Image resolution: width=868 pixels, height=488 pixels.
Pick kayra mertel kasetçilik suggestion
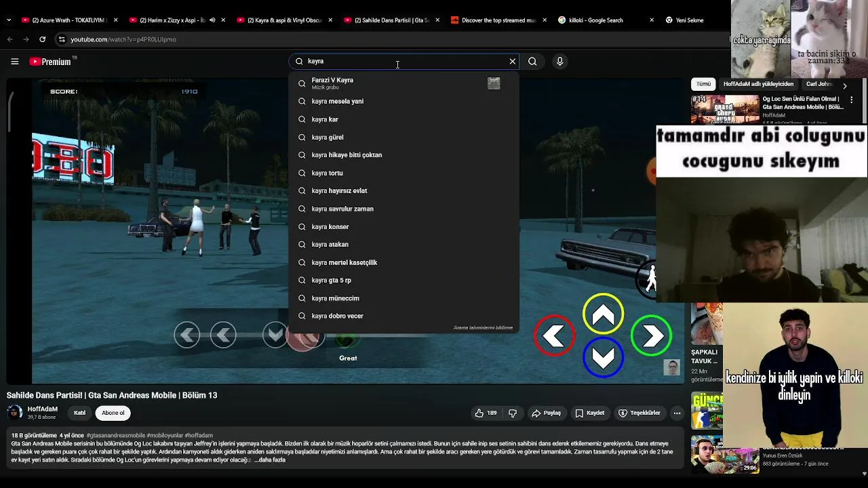pos(404,262)
